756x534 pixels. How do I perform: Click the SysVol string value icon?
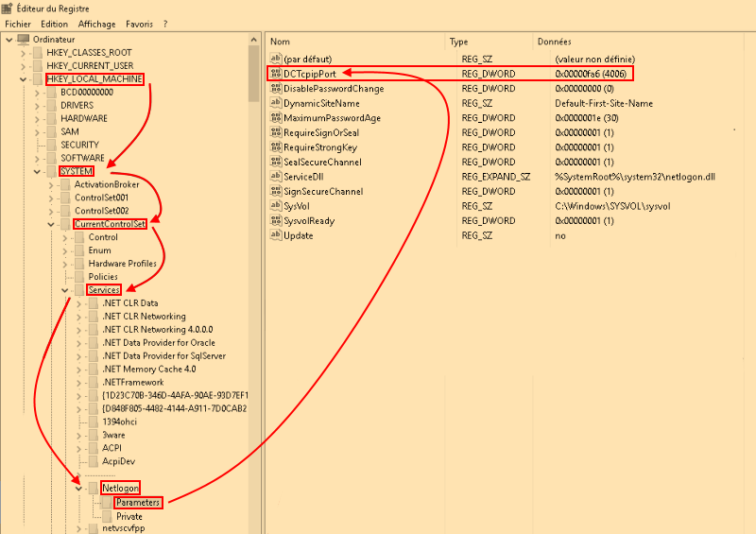(276, 206)
